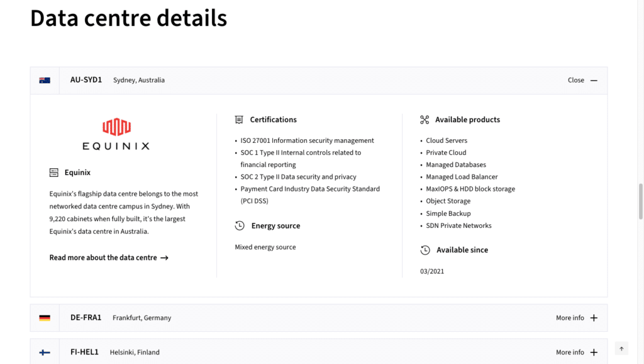Image resolution: width=644 pixels, height=364 pixels.
Task: Click the ISO 27001 certification item
Action: 307,140
